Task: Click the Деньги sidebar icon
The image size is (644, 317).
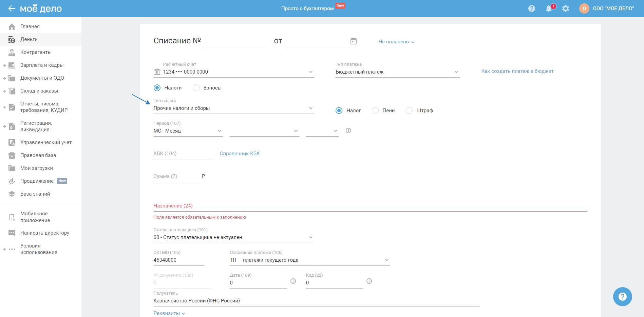Action: coord(12,40)
